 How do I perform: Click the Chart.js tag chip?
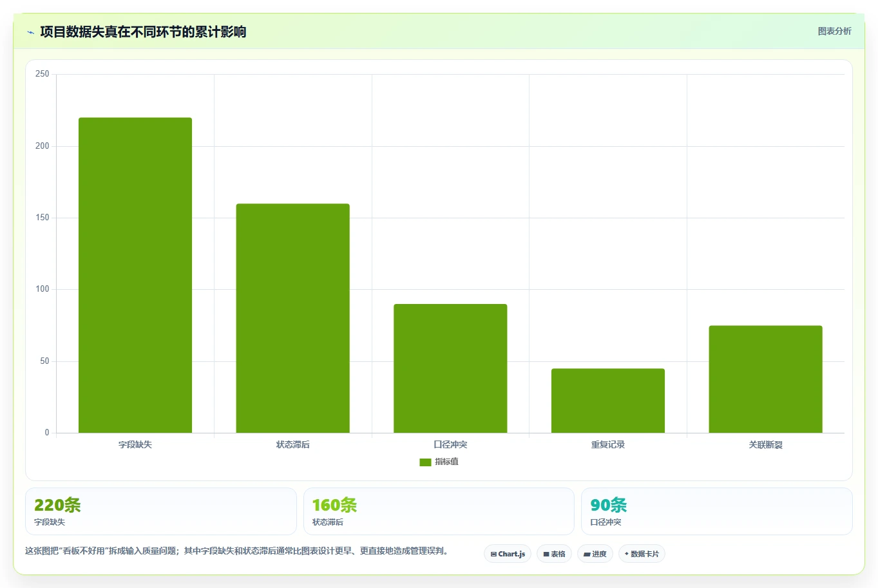(508, 554)
